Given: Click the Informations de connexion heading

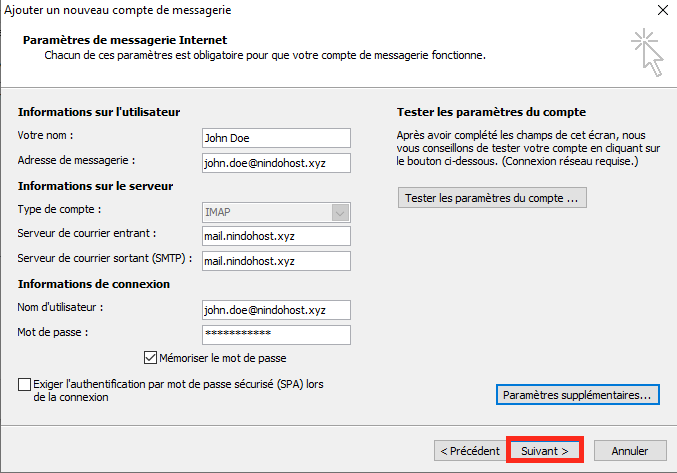Looking at the screenshot, I should click(94, 284).
